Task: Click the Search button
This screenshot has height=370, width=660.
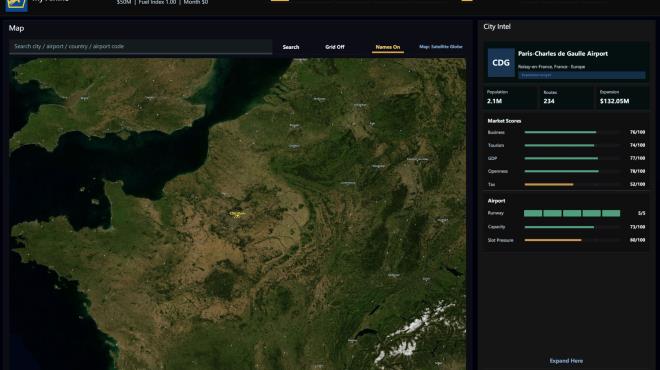Action: pos(291,47)
